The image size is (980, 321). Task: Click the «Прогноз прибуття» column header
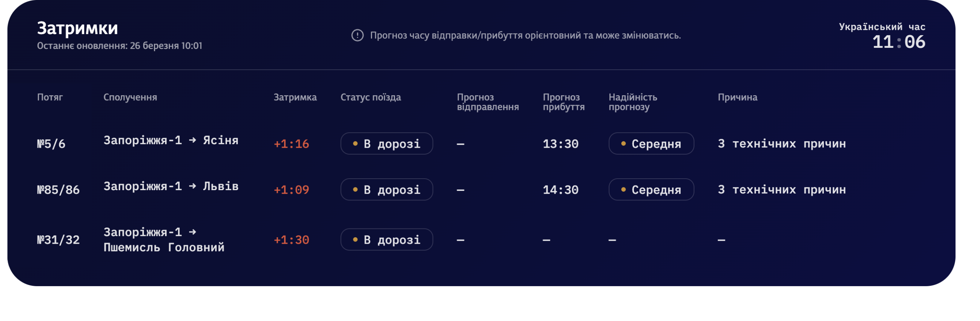(x=563, y=102)
